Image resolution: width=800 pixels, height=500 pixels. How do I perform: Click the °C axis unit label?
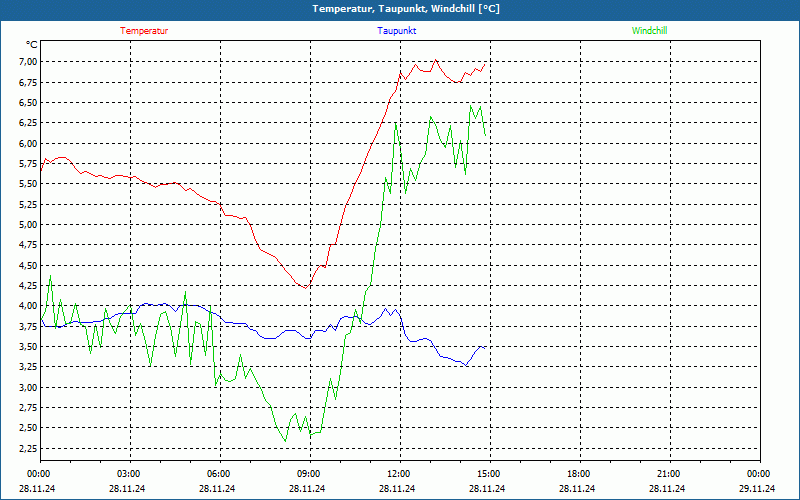coord(32,45)
